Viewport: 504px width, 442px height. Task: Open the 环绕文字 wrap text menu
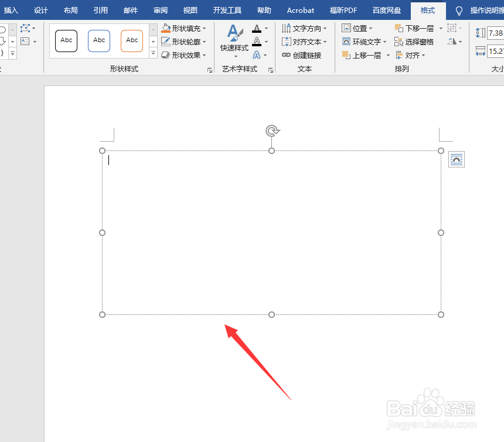pyautogui.click(x=364, y=42)
